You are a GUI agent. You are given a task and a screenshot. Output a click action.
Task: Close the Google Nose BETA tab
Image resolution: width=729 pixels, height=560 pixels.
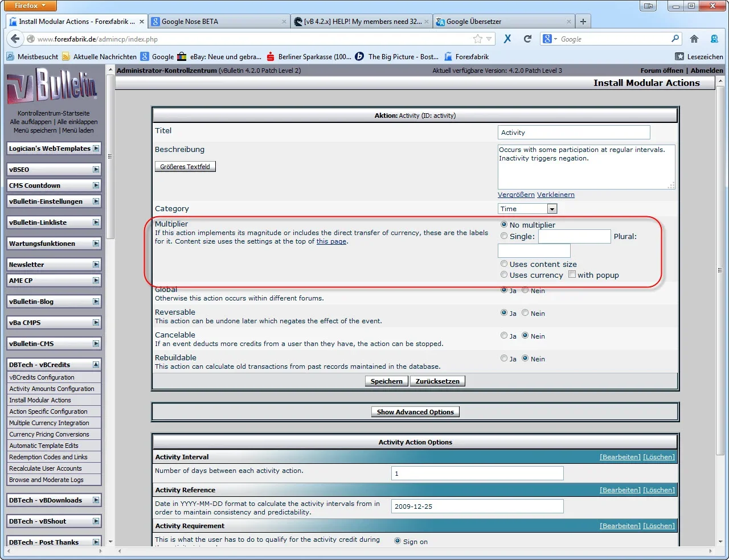(284, 22)
